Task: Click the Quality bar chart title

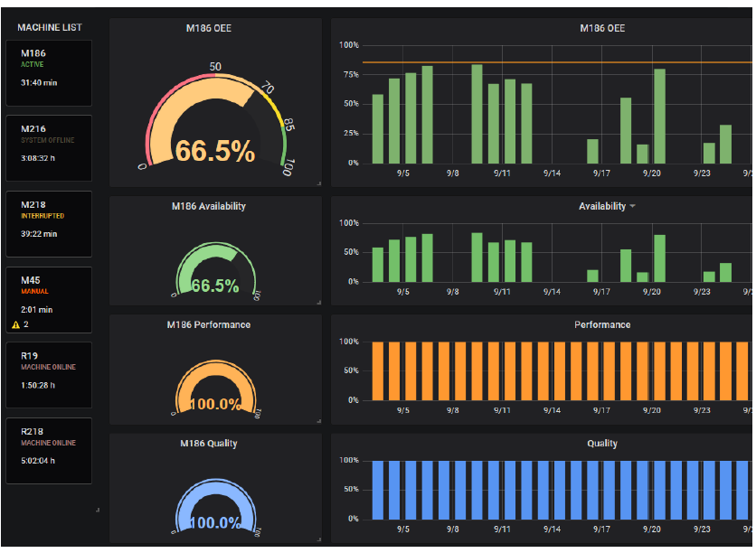Action: (602, 444)
